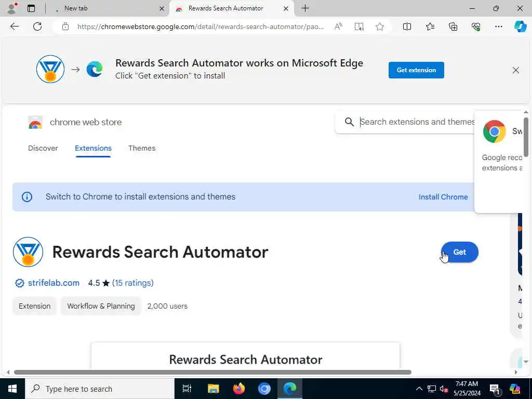Open Collections icon
The width and height of the screenshot is (532, 399).
tap(453, 26)
